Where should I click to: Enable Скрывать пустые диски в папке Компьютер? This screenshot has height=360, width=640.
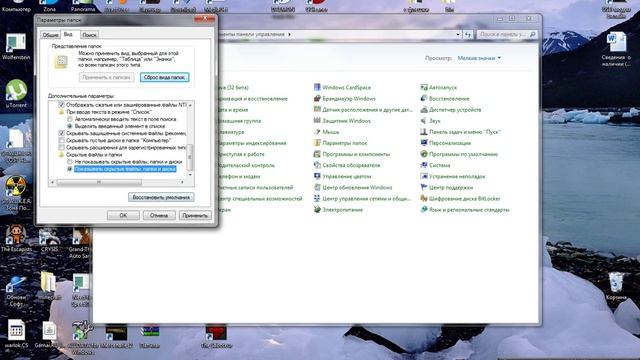pyautogui.click(x=62, y=140)
